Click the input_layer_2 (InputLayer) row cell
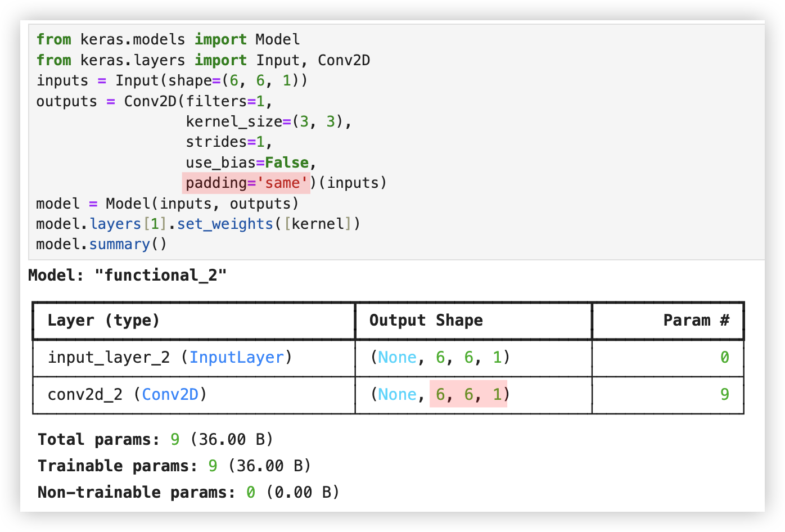The image size is (785, 532). click(170, 358)
